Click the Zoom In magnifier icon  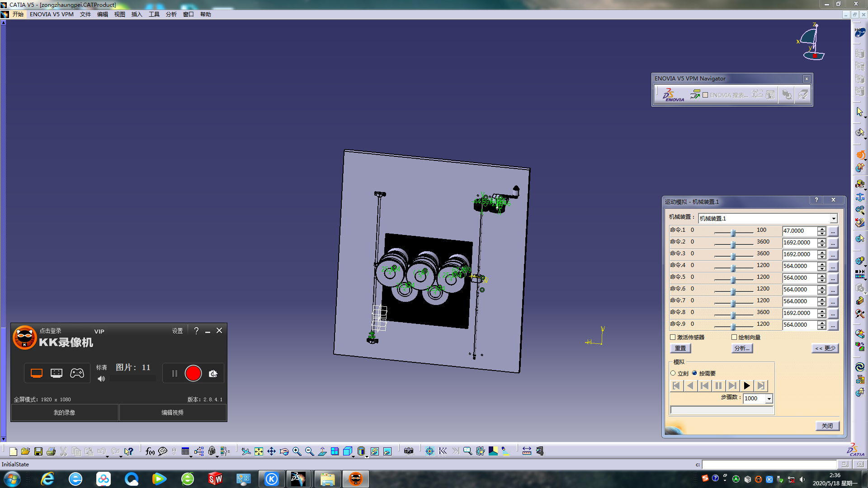297,451
